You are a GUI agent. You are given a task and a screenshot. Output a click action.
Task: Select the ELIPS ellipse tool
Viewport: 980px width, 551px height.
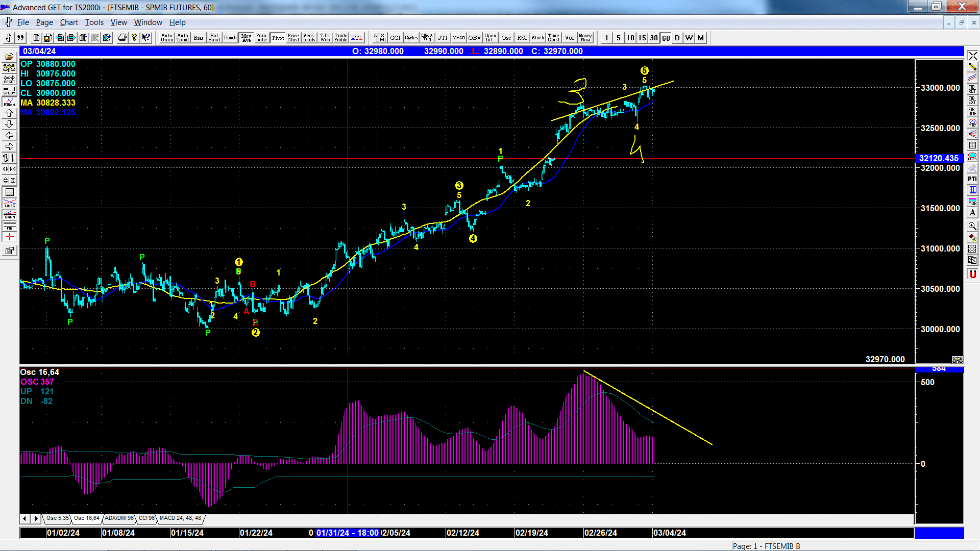[972, 157]
